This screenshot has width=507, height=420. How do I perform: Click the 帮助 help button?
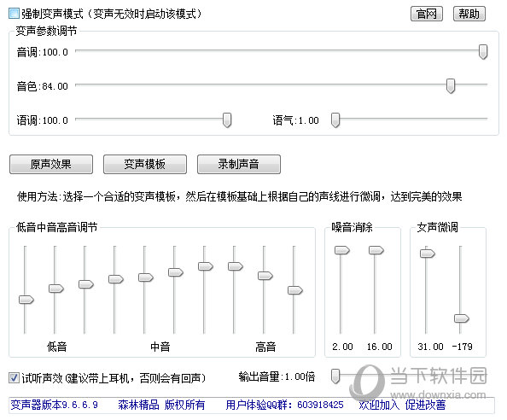click(469, 14)
